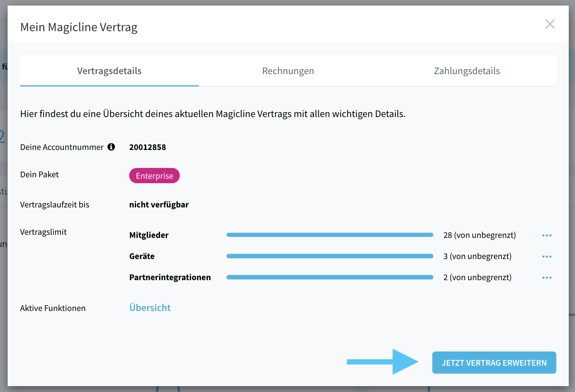Screen dimensions: 575x392
Task: Click the info icon beside Deine Accountnummer
Action: click(x=111, y=147)
